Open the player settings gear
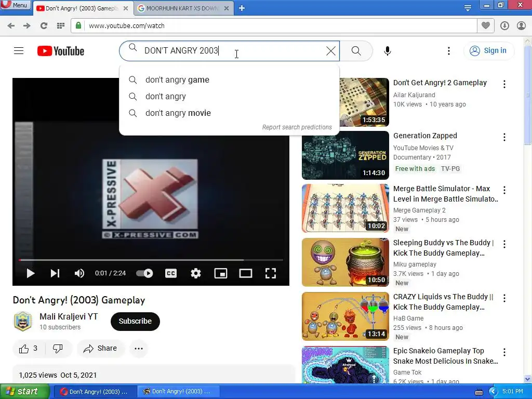 (x=196, y=273)
